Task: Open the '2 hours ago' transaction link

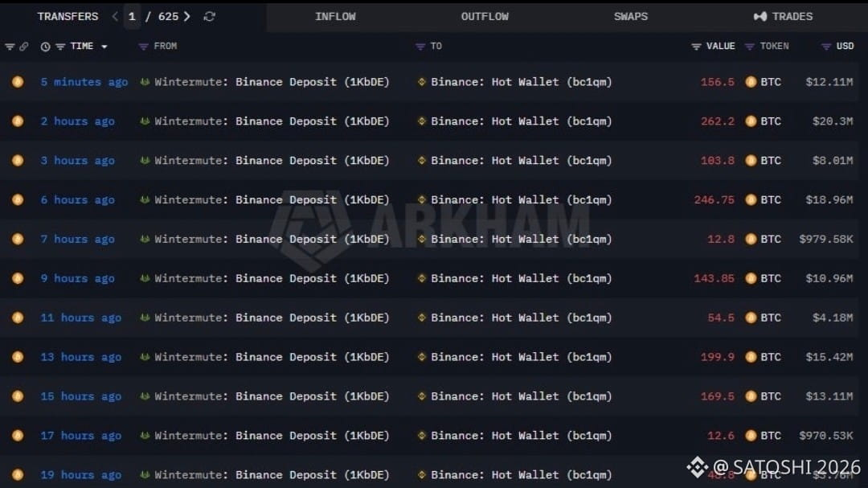Action: pos(77,121)
